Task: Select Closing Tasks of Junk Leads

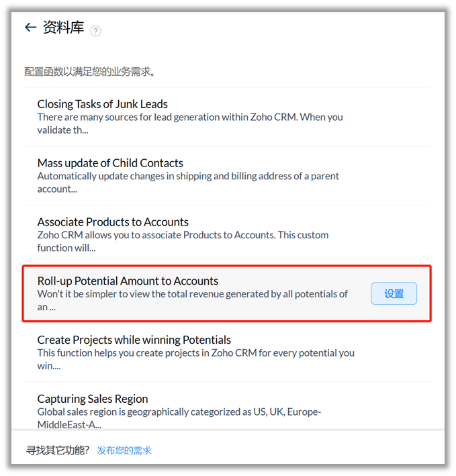Action: (x=102, y=104)
